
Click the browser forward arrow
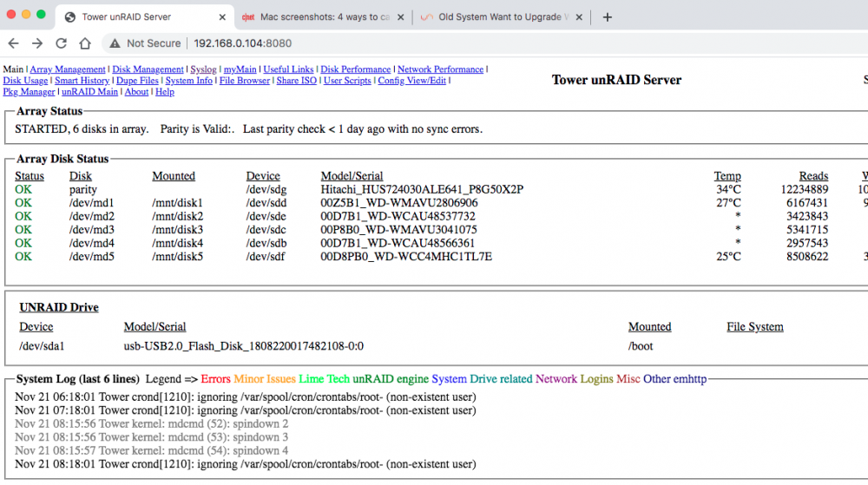click(x=37, y=43)
